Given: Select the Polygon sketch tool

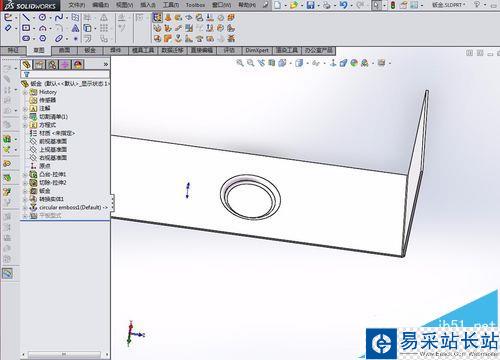Looking at the screenshot, I should pos(42,38).
